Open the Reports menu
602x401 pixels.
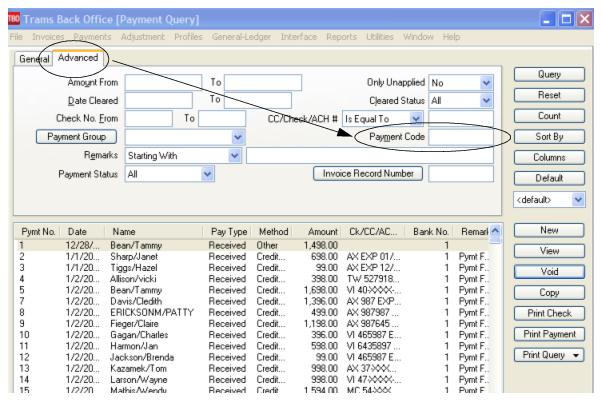[341, 37]
